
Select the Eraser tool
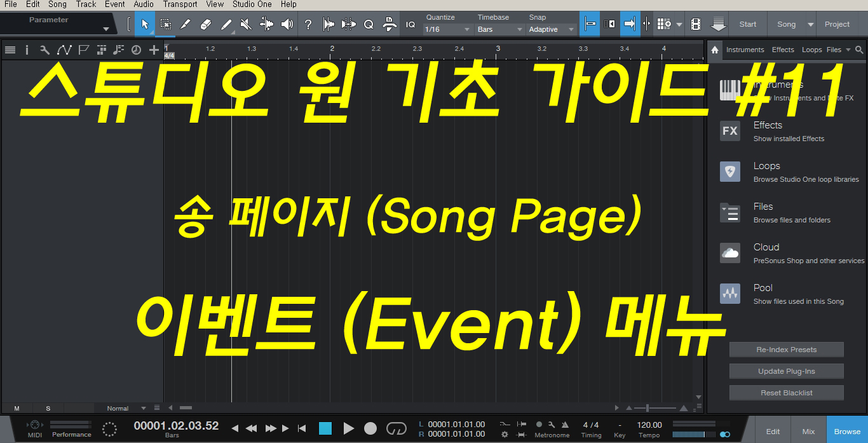(x=205, y=24)
